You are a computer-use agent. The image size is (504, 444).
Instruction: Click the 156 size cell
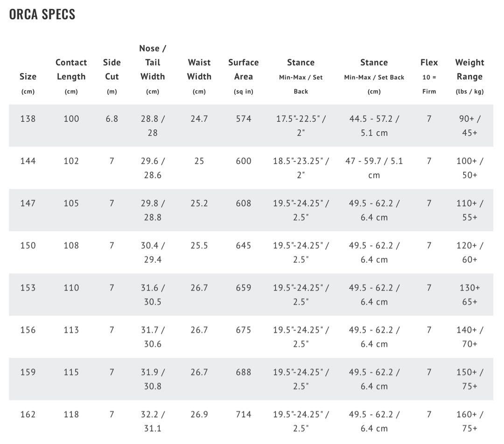pyautogui.click(x=28, y=330)
